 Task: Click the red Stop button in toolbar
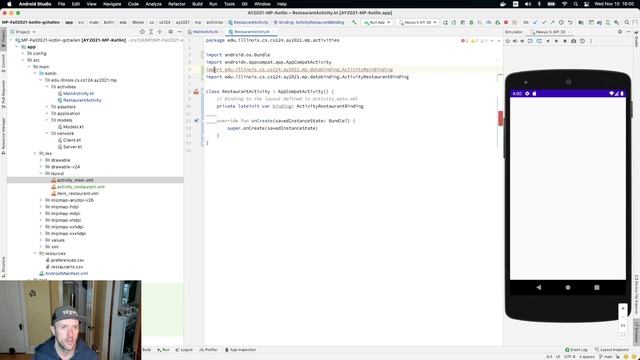point(506,22)
